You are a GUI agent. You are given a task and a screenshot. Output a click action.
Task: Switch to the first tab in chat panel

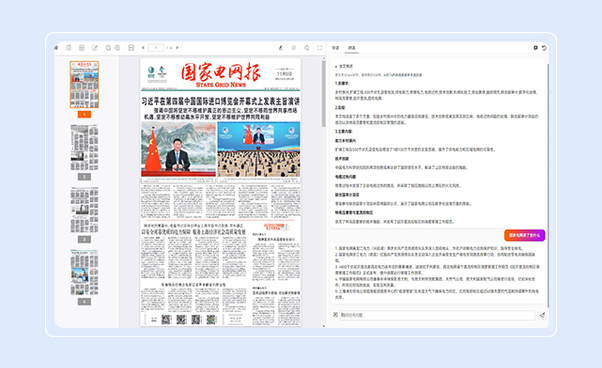336,48
